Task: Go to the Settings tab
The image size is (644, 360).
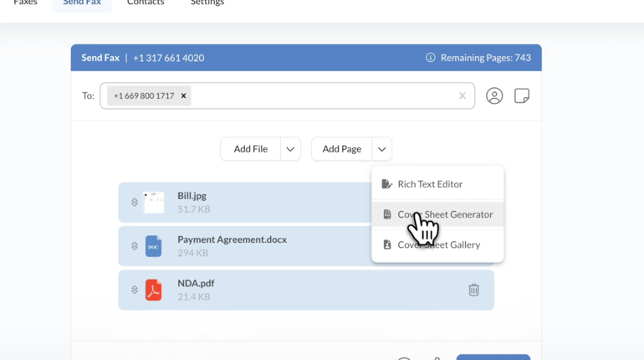Action: [x=207, y=3]
